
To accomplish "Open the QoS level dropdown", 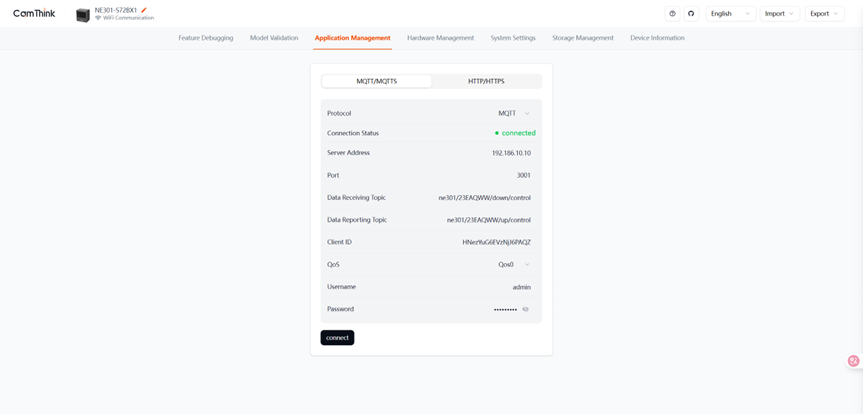I will (x=514, y=265).
